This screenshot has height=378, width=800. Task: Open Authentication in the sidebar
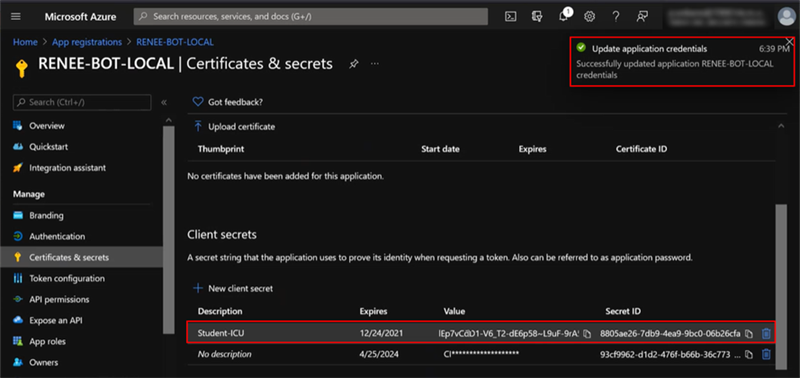(x=57, y=236)
